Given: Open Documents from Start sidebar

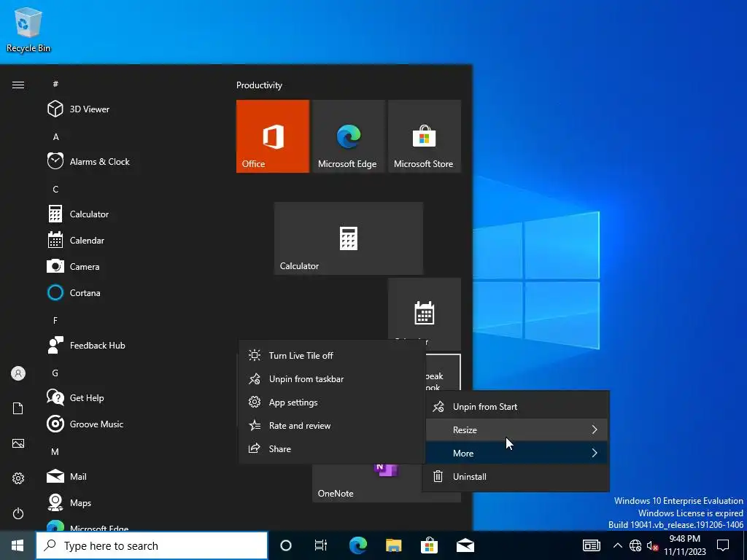Looking at the screenshot, I should pos(18,408).
